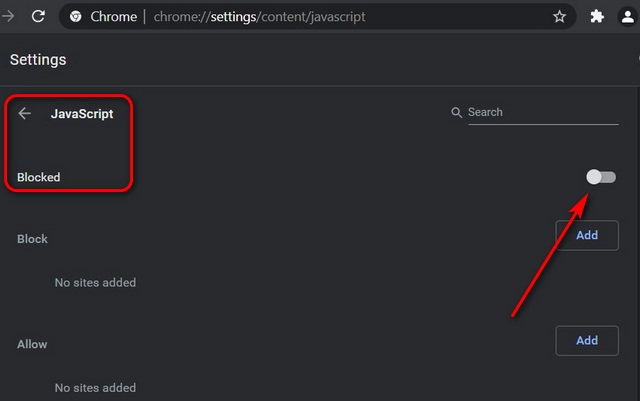The height and width of the screenshot is (401, 640).
Task: Click the Allow section label
Action: [33, 344]
